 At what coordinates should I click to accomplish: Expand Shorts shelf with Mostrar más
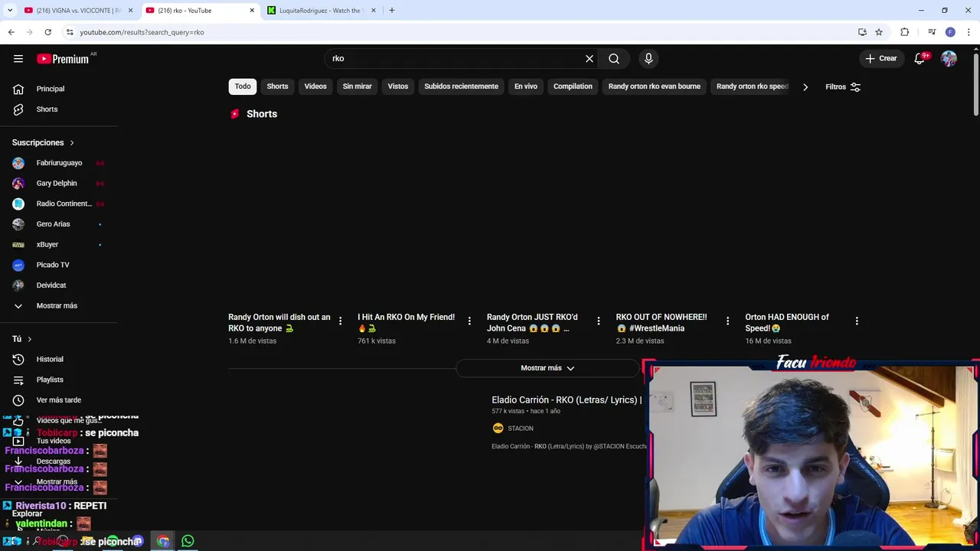547,368
